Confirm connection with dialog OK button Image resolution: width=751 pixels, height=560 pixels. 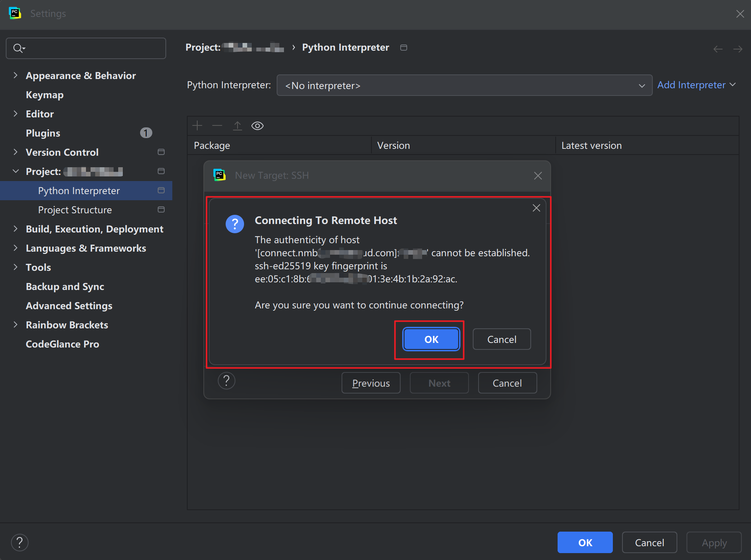click(x=431, y=339)
